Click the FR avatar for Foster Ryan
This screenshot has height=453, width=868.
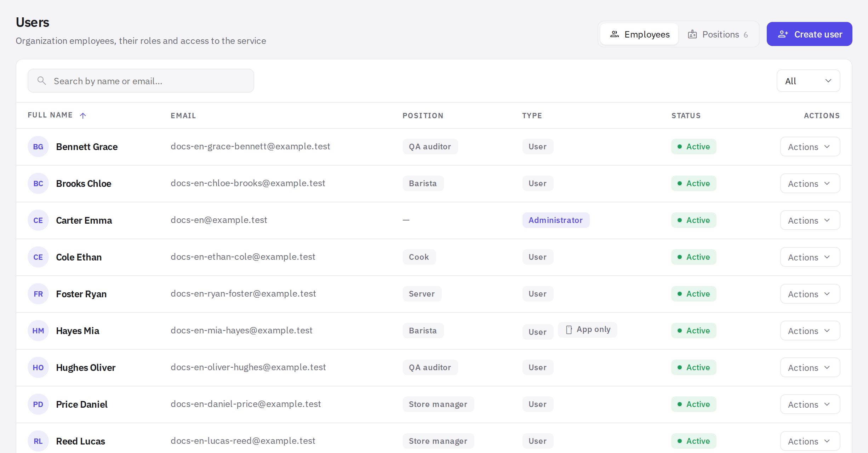38,294
